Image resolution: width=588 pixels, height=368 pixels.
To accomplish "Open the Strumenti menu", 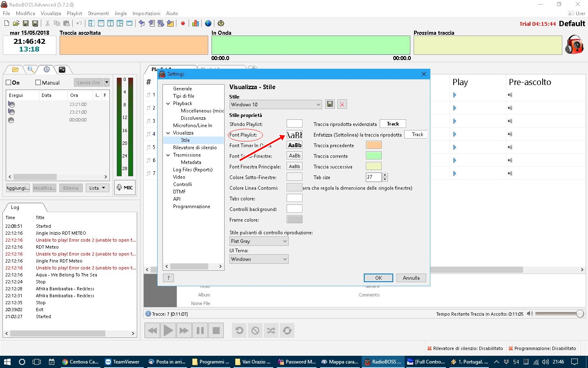I will [x=98, y=13].
